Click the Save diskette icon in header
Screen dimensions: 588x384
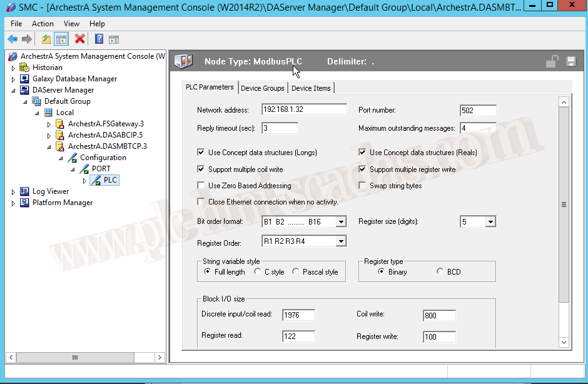tap(570, 61)
